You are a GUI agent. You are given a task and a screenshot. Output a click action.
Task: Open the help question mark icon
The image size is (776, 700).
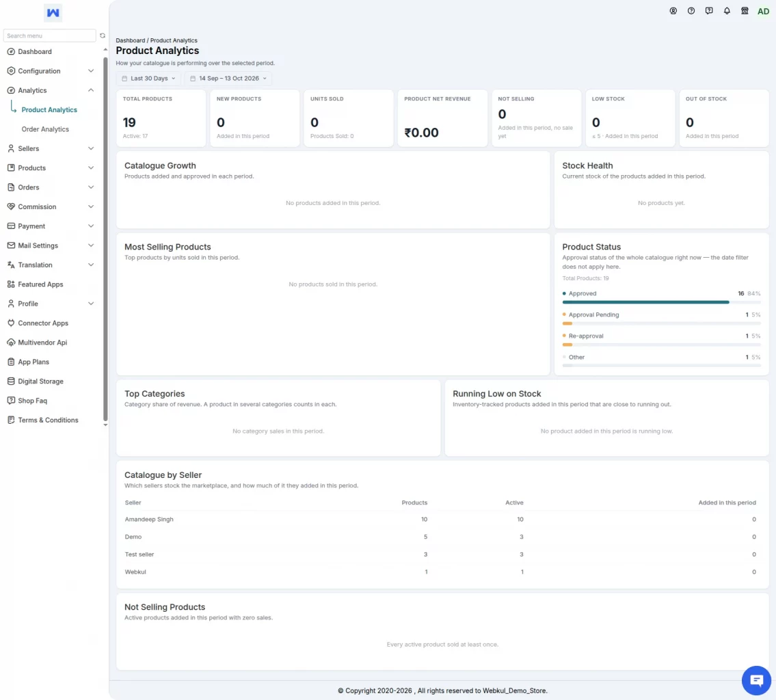[x=691, y=11]
